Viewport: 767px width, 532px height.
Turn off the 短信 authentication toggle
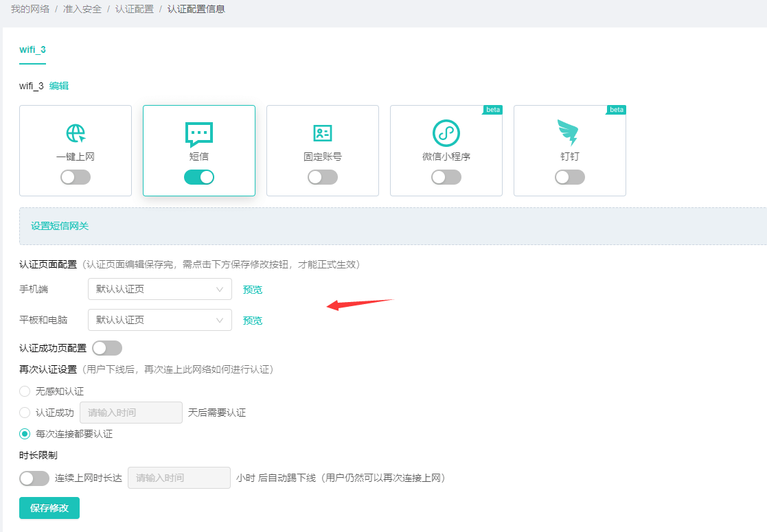tap(199, 177)
